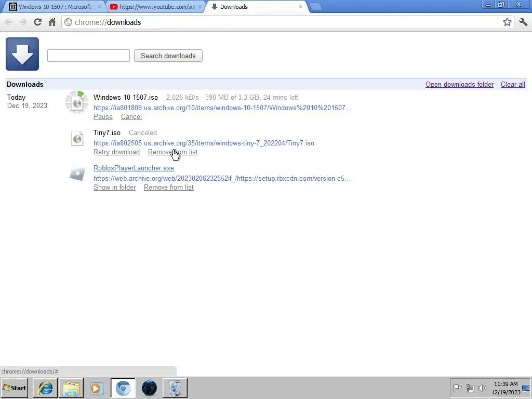
Task: Click the Search downloads button
Action: coord(168,56)
